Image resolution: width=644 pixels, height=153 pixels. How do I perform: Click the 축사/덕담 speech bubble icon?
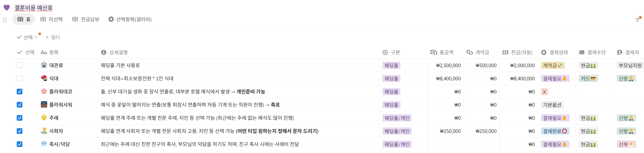(x=44, y=144)
